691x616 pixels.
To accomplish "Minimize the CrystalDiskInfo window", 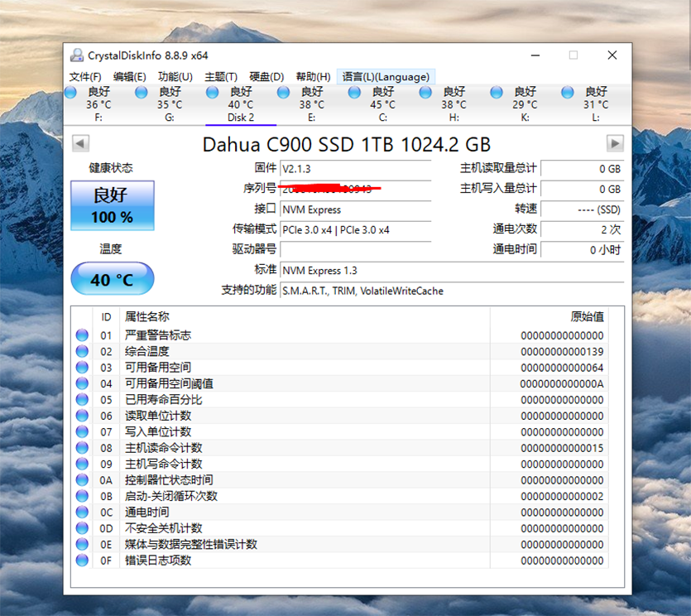I will (535, 55).
